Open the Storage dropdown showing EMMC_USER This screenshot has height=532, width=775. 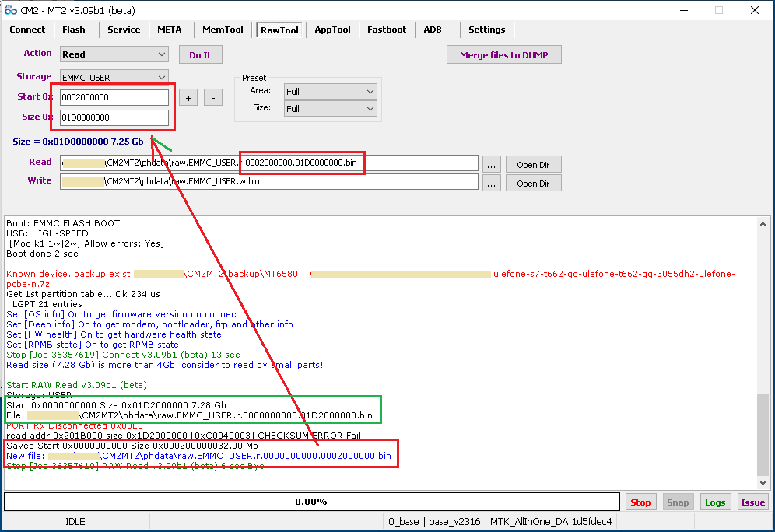[114, 77]
